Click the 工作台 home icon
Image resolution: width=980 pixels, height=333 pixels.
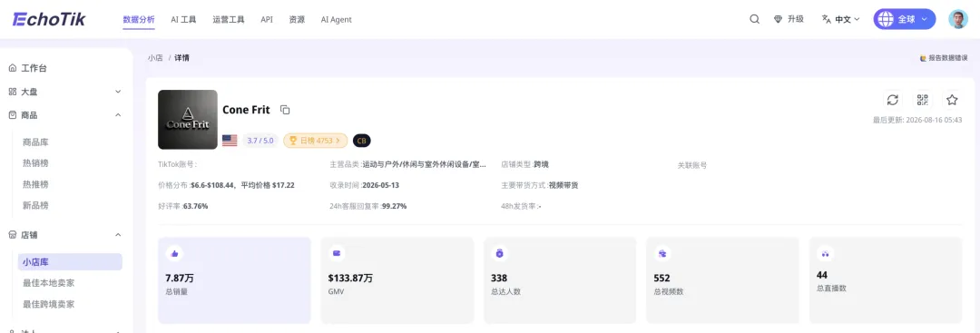(13, 68)
